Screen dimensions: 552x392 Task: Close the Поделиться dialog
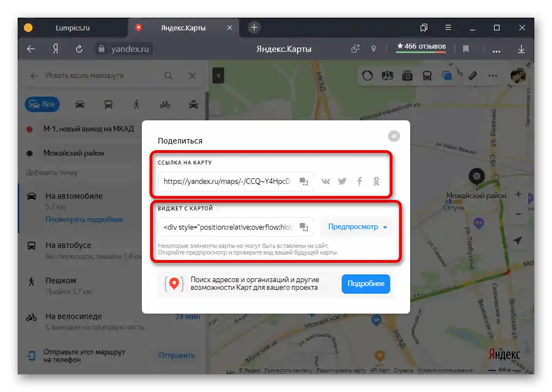[x=394, y=136]
